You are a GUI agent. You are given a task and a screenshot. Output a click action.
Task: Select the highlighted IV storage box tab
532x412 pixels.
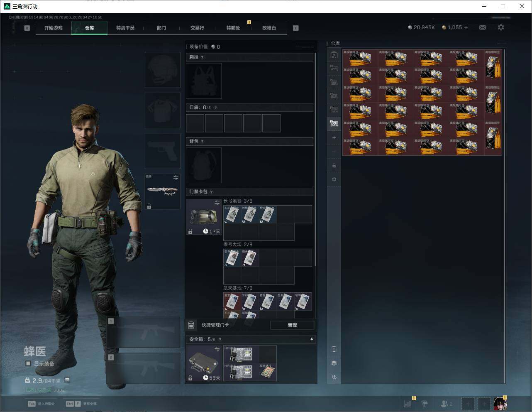pyautogui.click(x=334, y=123)
